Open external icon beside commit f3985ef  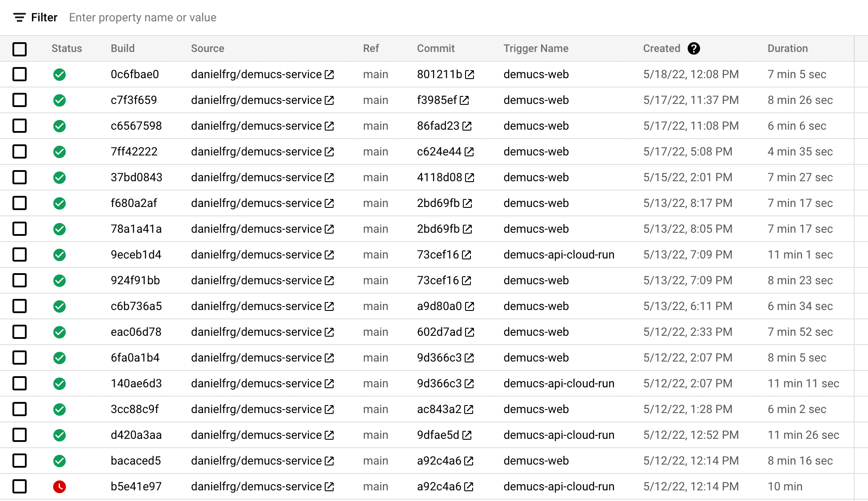click(x=464, y=100)
